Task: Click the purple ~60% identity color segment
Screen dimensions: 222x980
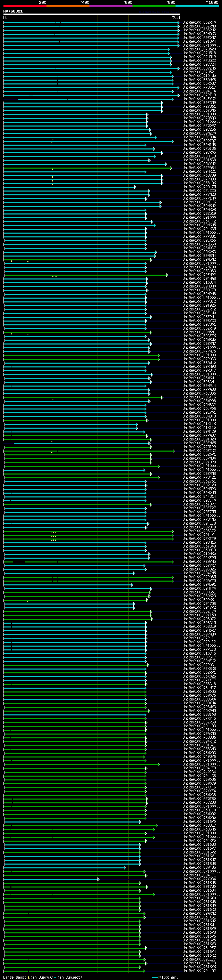Action: click(x=111, y=6)
